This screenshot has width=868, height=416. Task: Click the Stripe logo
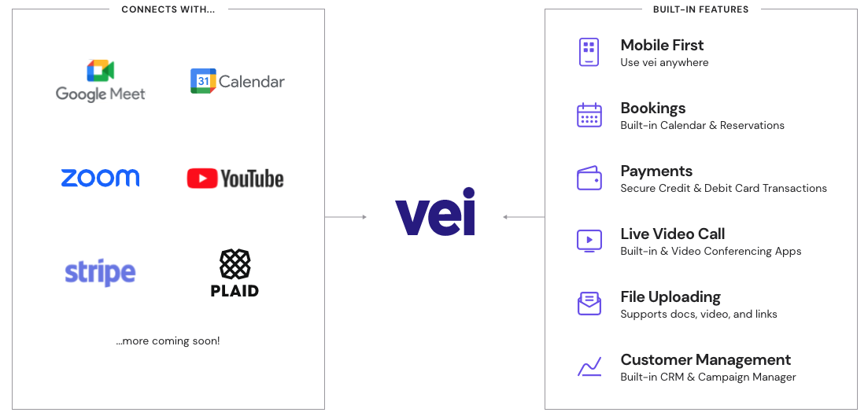[100, 273]
